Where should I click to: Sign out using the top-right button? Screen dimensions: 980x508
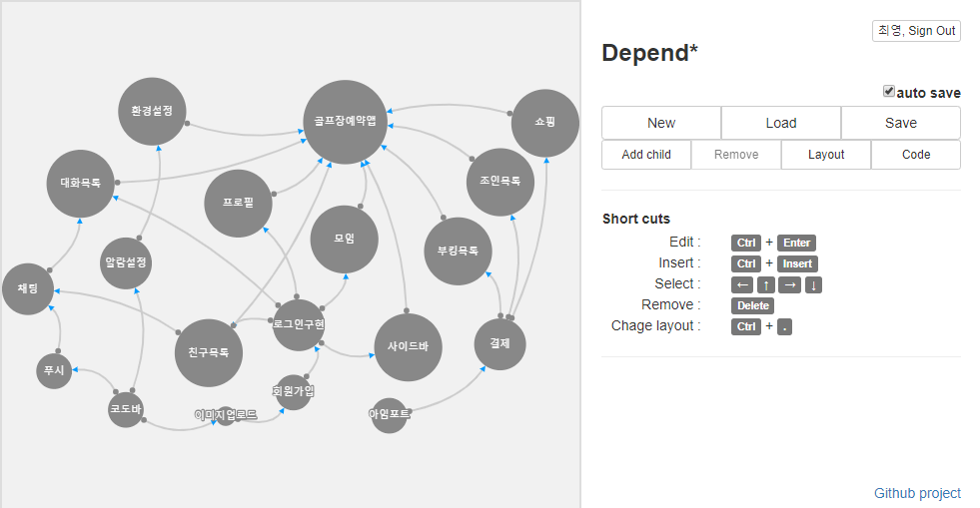point(916,31)
